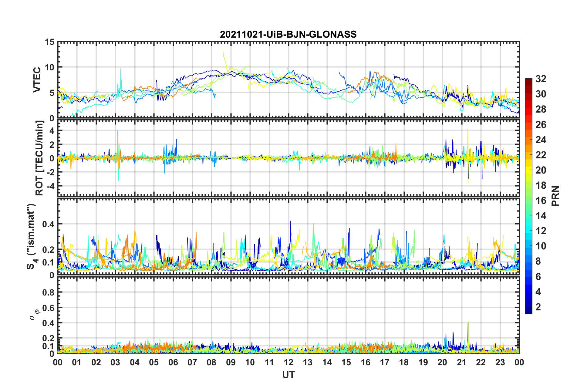Click the plot title 20211021-UiB-BJN-GLONASS

[288, 34]
